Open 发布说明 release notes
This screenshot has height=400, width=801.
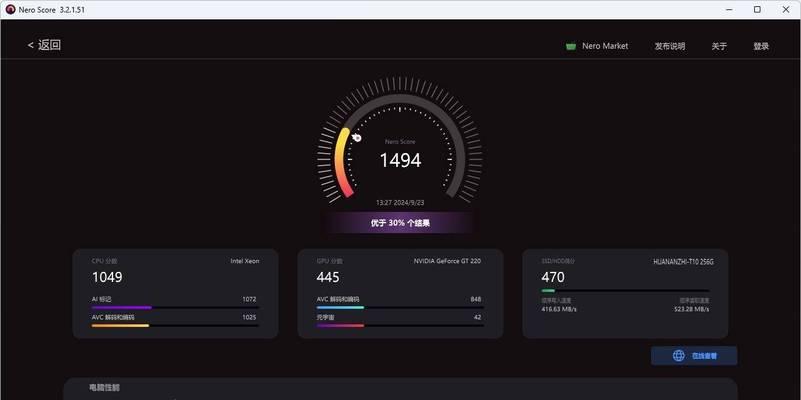(670, 46)
